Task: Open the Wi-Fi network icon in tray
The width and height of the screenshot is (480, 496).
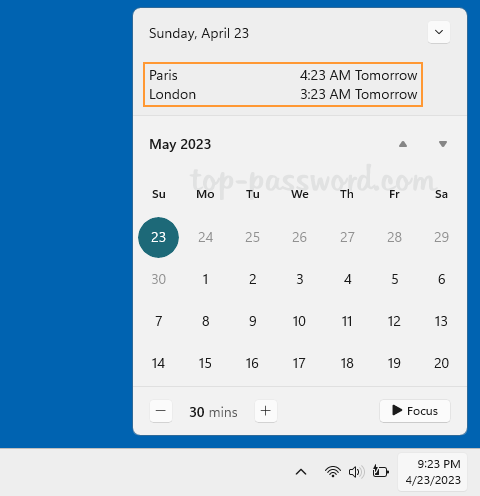Action: pyautogui.click(x=333, y=472)
